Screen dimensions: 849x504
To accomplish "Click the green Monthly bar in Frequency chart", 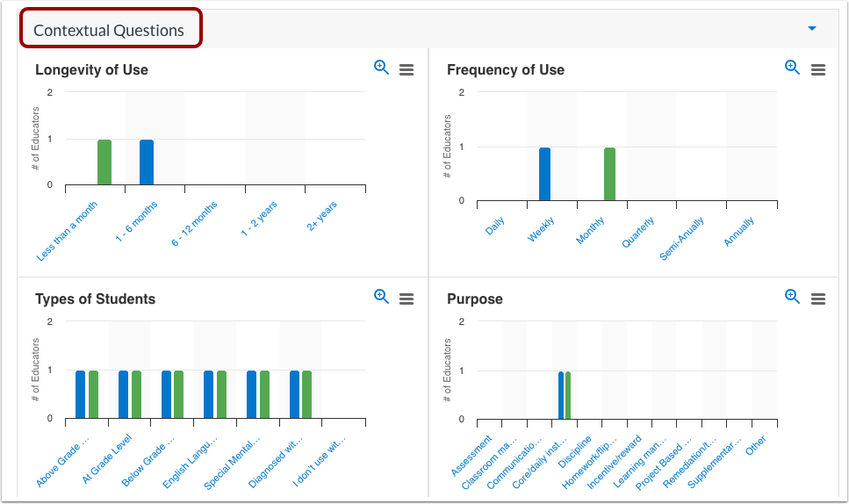I will 609,175.
